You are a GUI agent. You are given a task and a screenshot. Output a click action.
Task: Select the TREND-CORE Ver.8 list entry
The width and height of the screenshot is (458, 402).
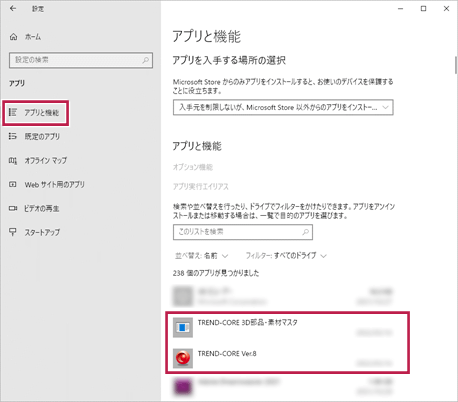click(283, 358)
